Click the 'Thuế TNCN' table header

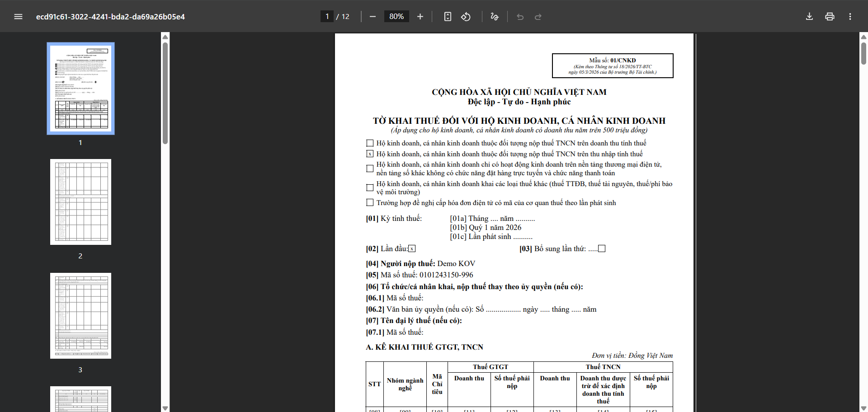click(x=603, y=367)
